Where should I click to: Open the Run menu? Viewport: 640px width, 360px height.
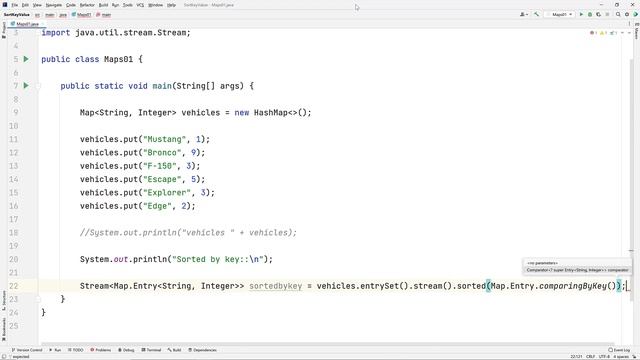(116, 5)
